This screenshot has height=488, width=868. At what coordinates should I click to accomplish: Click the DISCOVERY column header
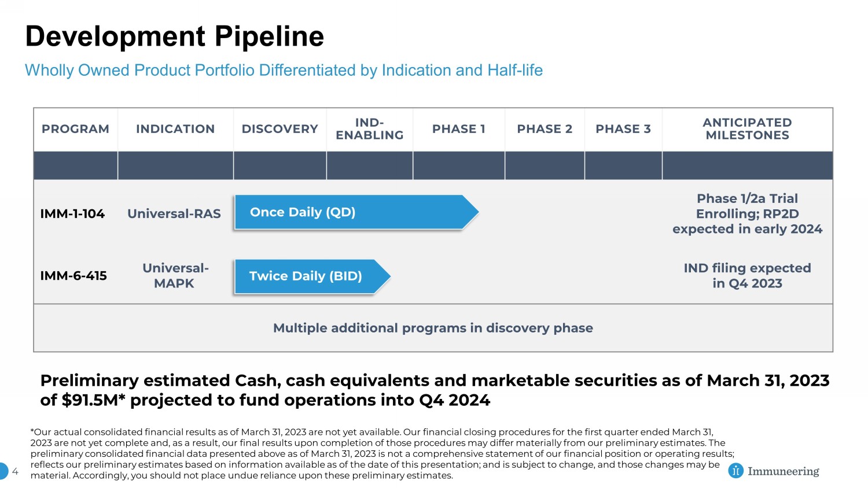point(279,129)
